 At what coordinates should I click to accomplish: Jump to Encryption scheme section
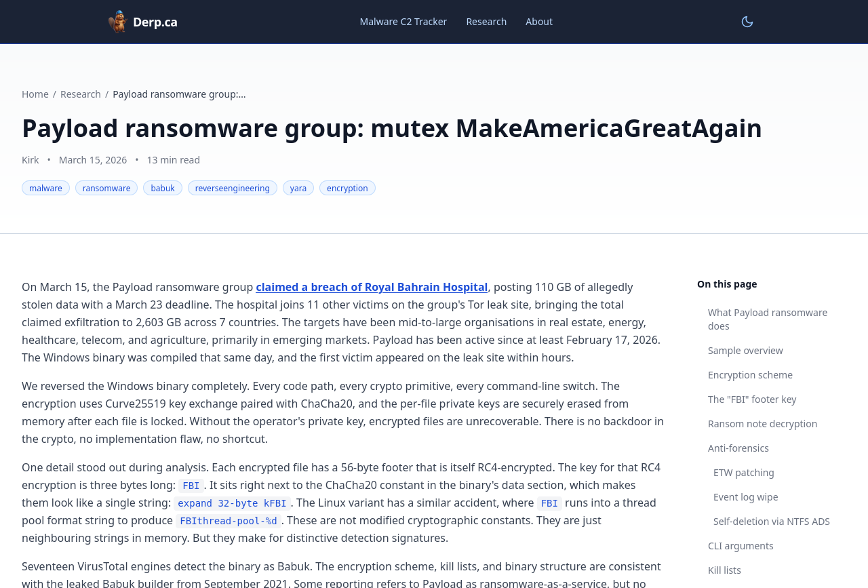tap(750, 375)
